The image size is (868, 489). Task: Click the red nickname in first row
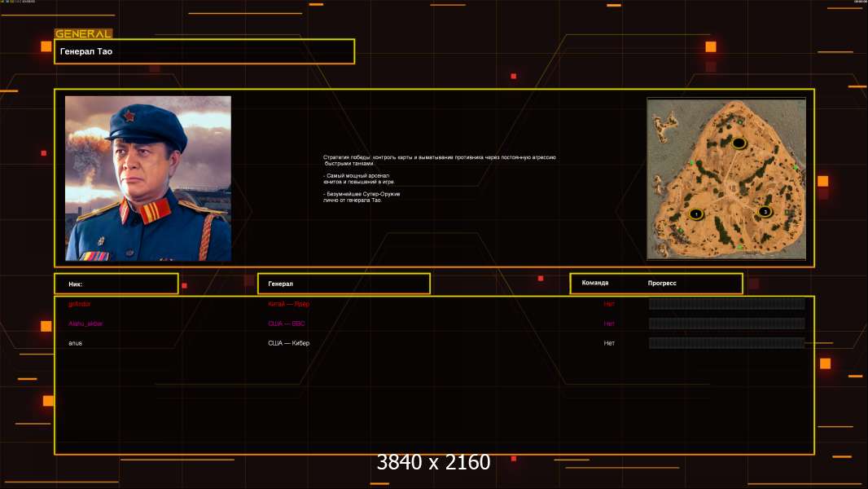click(79, 304)
